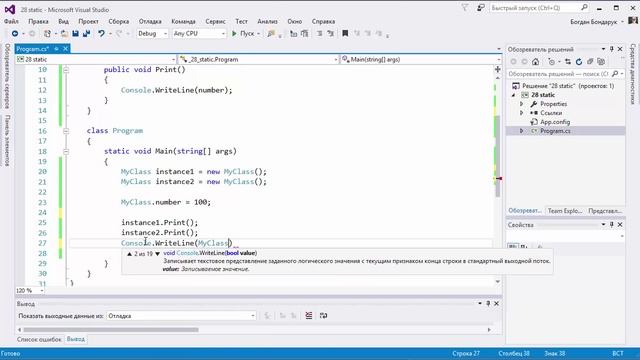
Task: Undo the last edit using the Undo icon
Action: 101,33
